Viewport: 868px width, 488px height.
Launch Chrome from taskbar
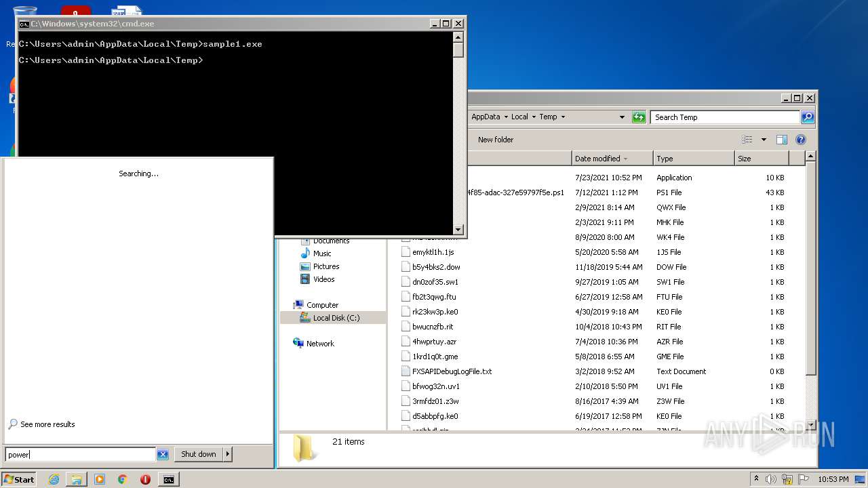[x=123, y=479]
